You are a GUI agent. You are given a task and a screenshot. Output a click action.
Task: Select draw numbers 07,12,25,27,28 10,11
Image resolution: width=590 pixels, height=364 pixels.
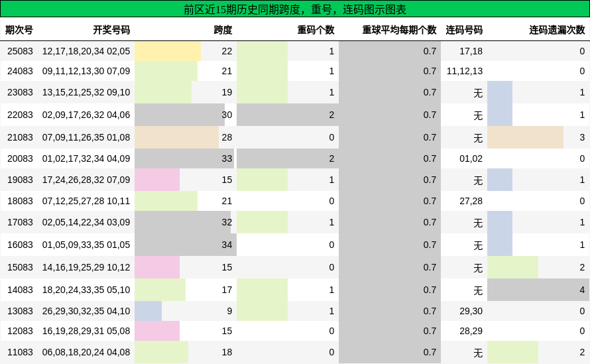coord(86,201)
